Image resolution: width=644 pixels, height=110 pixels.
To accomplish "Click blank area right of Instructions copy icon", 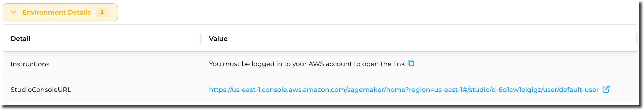I will (525, 64).
